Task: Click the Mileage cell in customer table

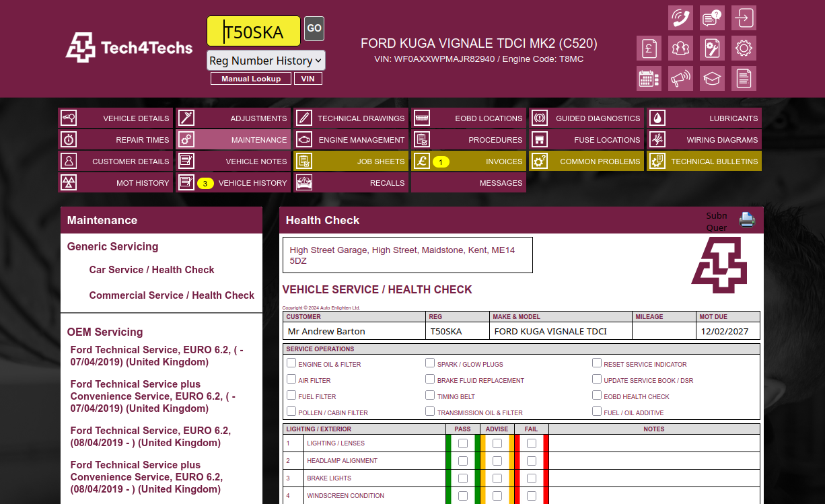Action: 664,330
